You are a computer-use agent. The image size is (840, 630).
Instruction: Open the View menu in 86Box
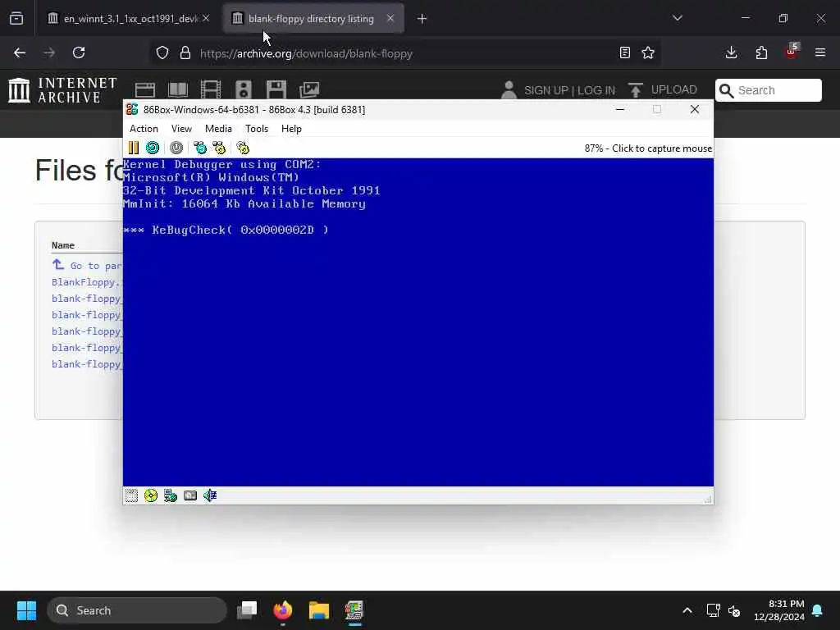pos(181,129)
